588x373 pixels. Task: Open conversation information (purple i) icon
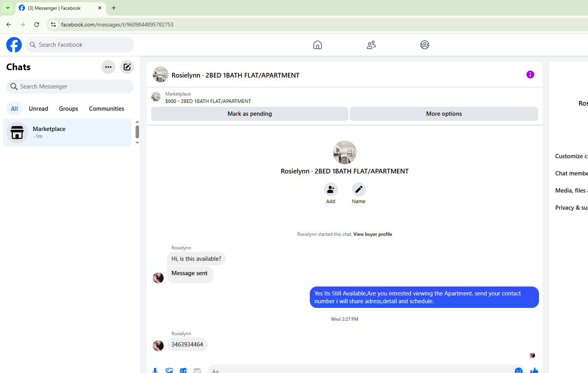(x=530, y=74)
